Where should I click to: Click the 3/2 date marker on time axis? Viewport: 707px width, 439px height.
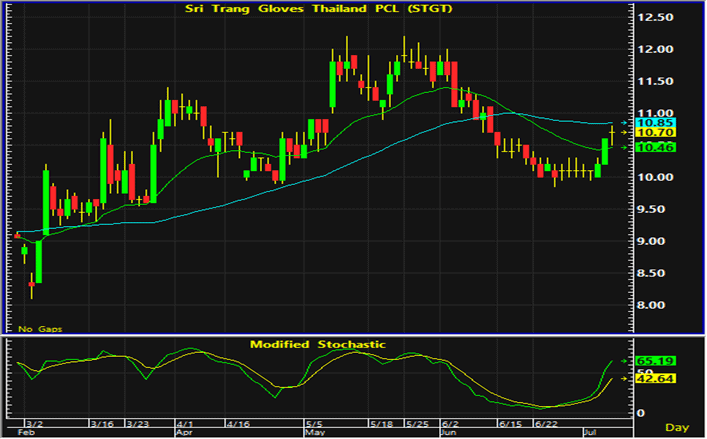(x=34, y=424)
